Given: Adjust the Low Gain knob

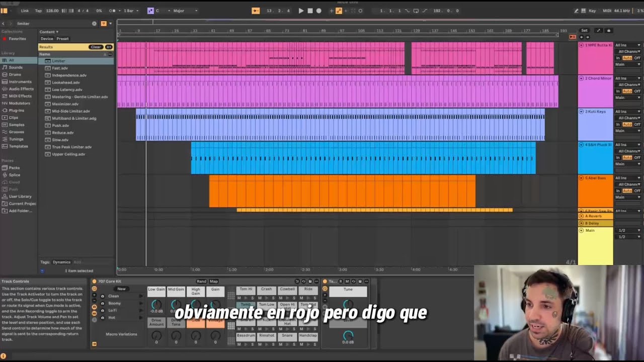Looking at the screenshot, I should click(x=156, y=305).
